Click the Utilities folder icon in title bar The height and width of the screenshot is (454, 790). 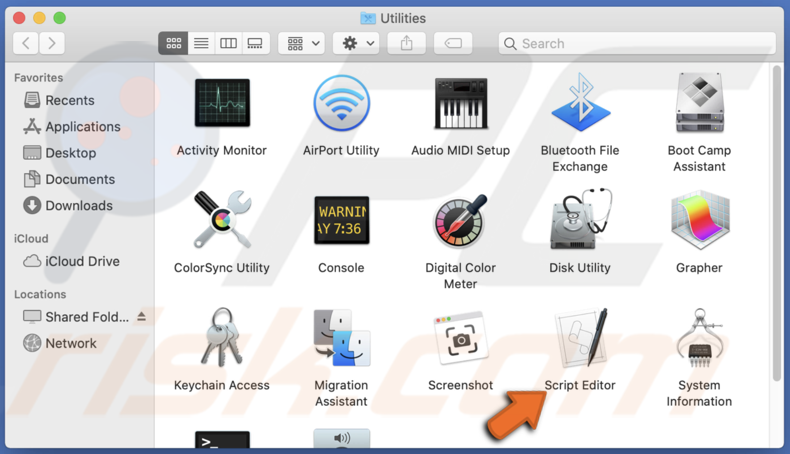[x=368, y=19]
